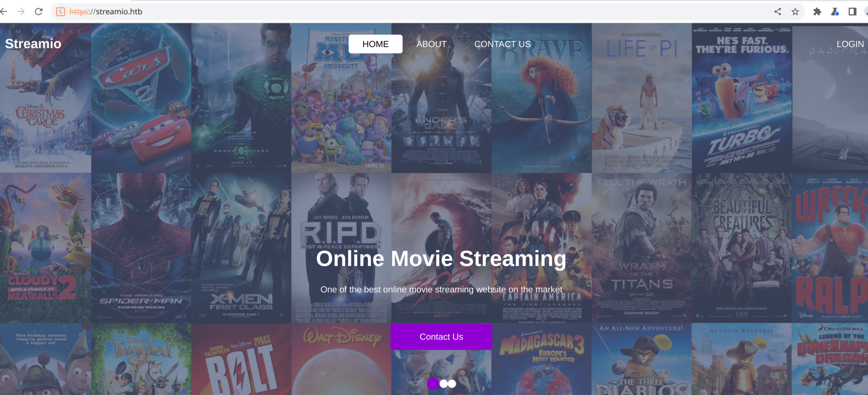Click the LOGIN link

(x=850, y=44)
